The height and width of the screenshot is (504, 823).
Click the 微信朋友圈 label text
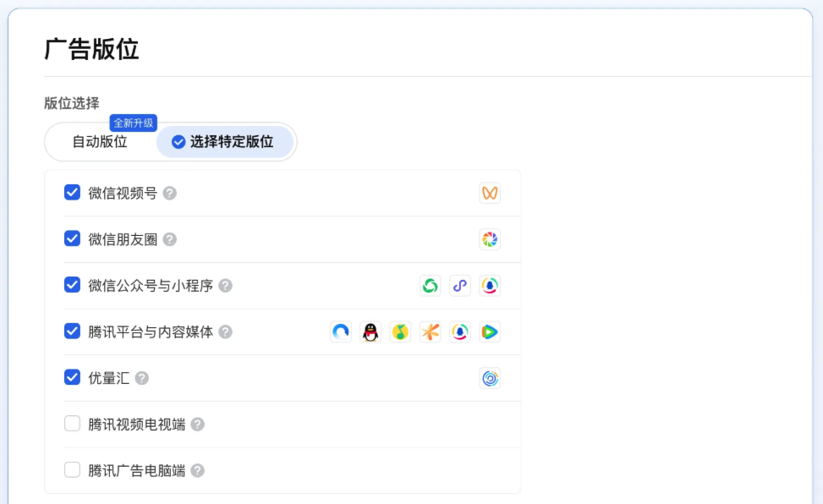click(x=123, y=239)
